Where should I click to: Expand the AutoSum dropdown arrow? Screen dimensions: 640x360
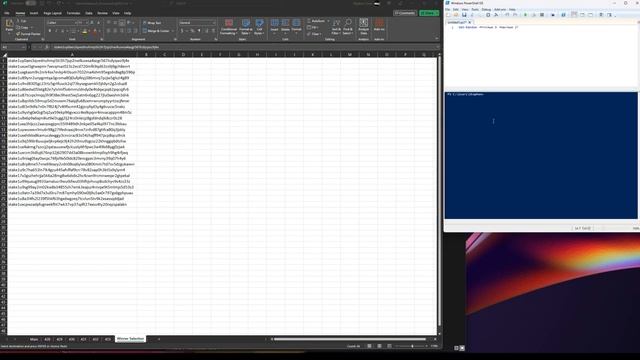click(328, 21)
